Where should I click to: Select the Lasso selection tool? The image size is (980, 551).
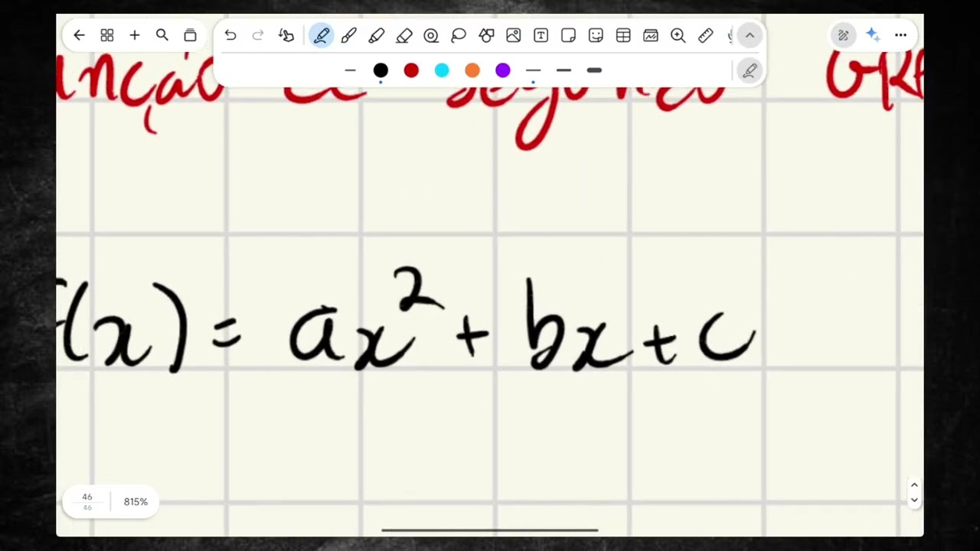coord(459,35)
